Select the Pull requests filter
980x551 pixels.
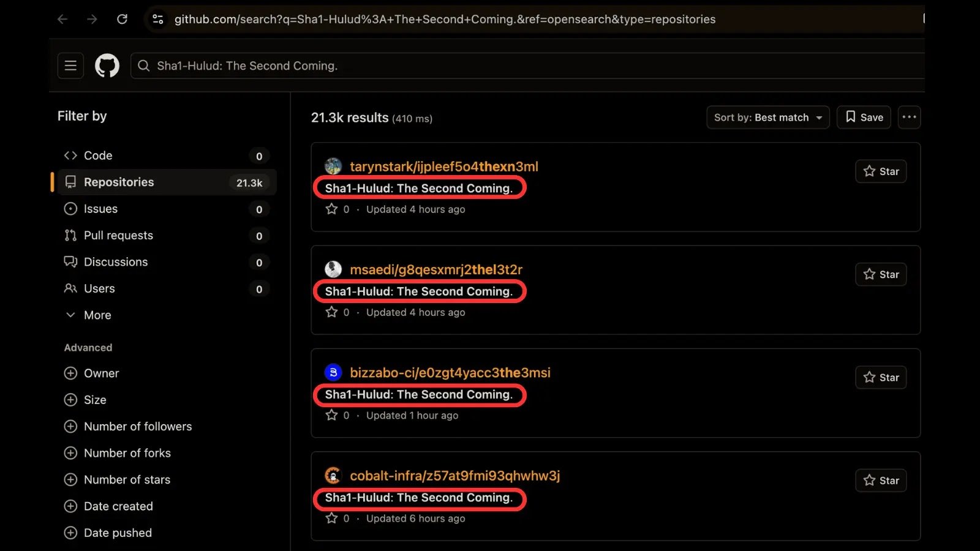(x=118, y=236)
